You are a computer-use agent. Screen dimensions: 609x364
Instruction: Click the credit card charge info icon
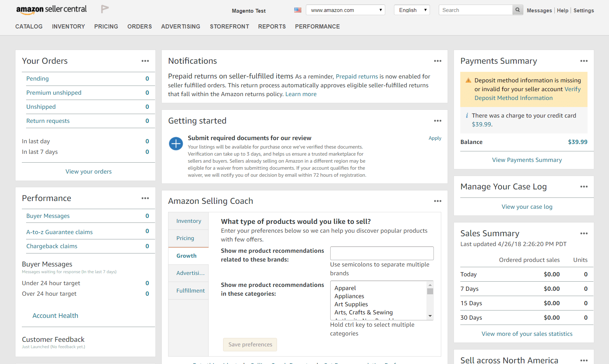[467, 115]
